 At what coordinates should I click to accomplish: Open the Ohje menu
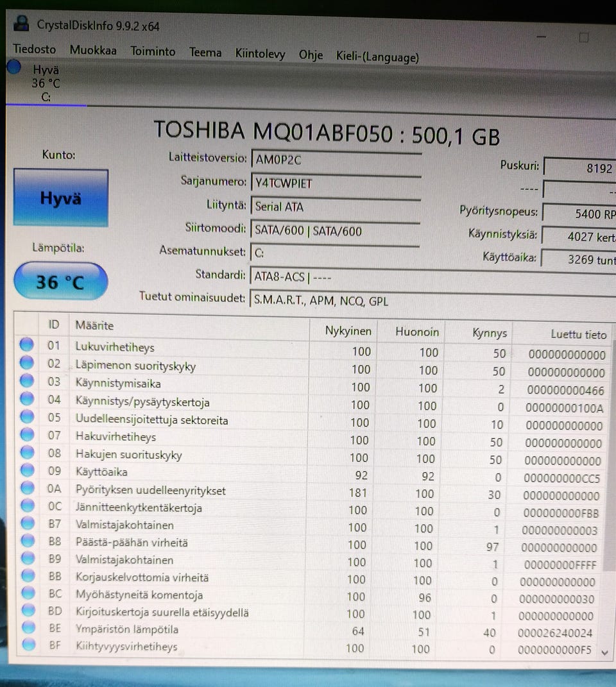[x=311, y=55]
